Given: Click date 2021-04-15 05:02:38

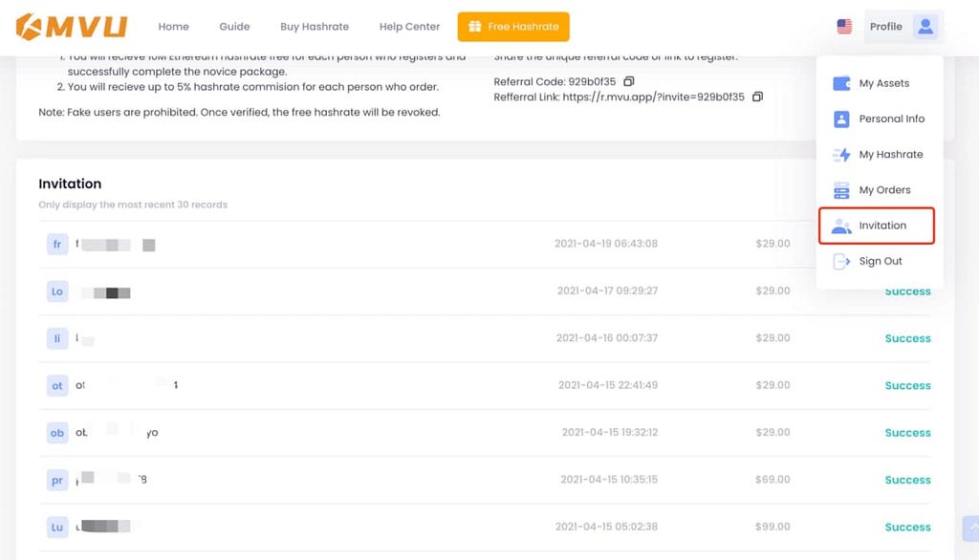Looking at the screenshot, I should point(606,527).
